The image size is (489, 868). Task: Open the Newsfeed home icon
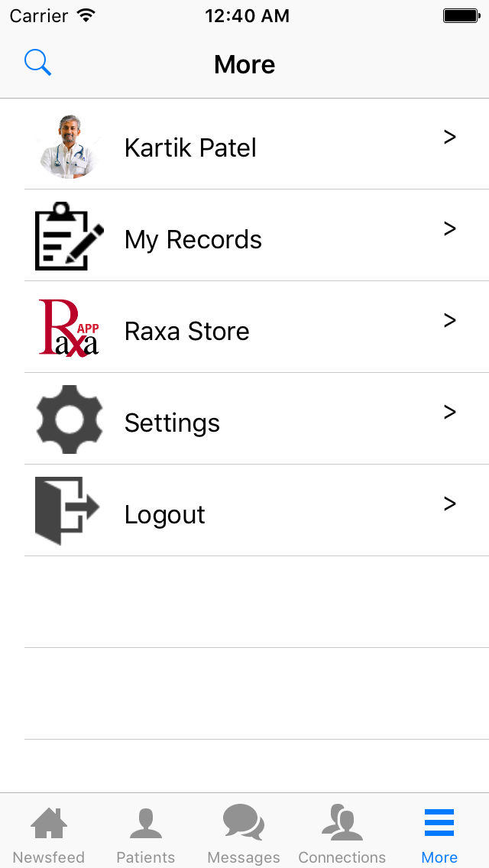point(49,824)
